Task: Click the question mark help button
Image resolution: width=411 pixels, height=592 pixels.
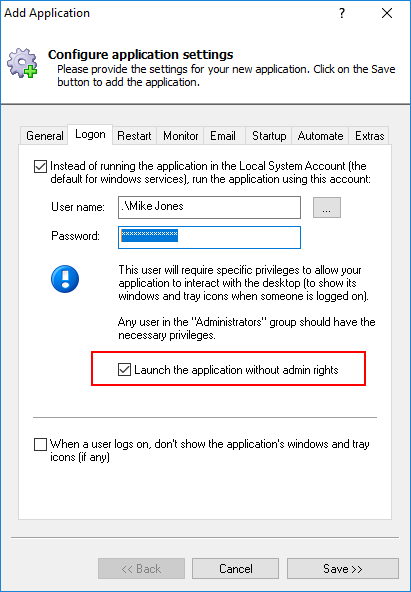Action: (342, 14)
